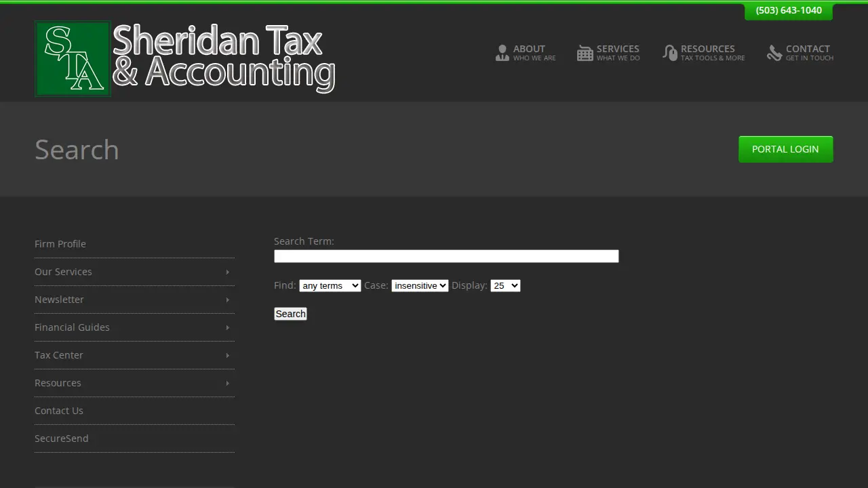
Task: Open the Tax Center sidebar link
Action: (x=59, y=355)
